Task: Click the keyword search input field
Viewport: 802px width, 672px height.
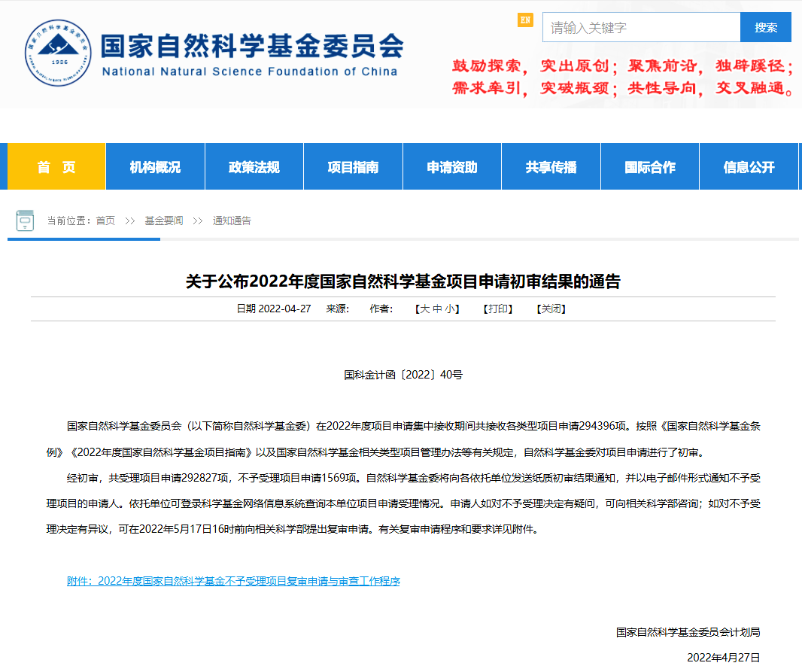Action: click(641, 28)
